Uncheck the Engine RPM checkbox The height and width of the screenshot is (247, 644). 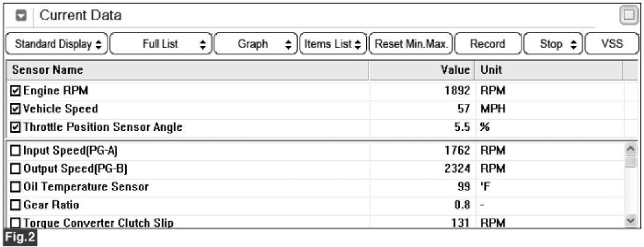16,92
